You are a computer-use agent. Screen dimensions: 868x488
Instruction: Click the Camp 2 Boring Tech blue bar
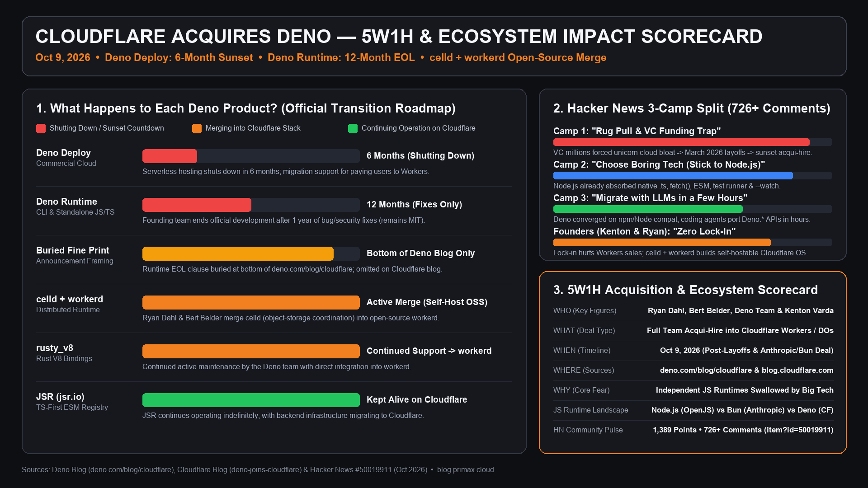coord(673,175)
